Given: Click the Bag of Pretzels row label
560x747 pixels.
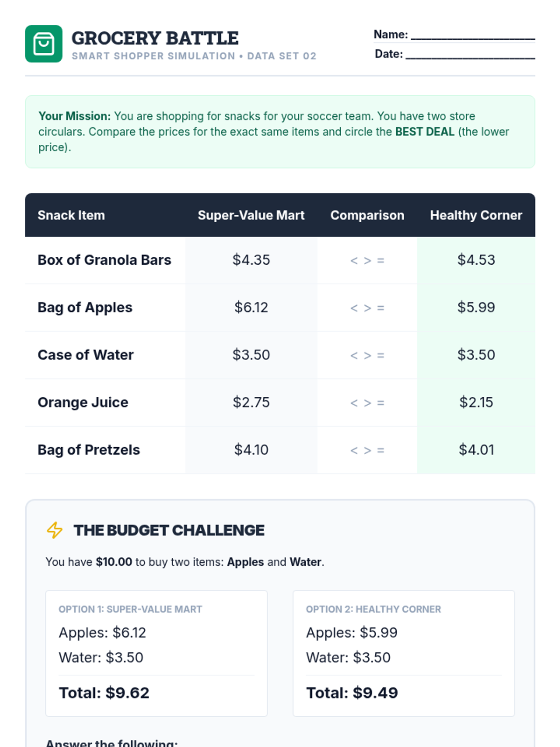Looking at the screenshot, I should tap(89, 450).
